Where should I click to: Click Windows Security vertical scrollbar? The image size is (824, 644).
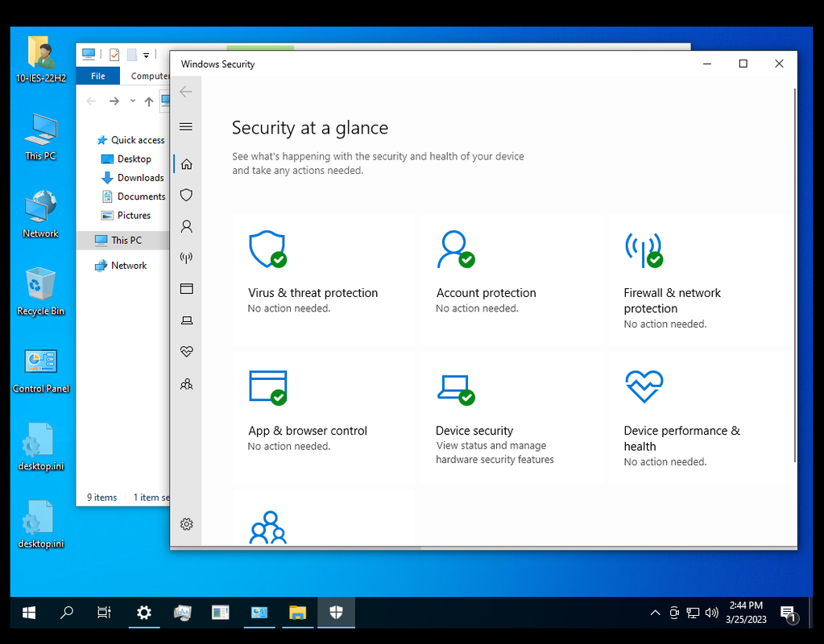click(x=794, y=276)
